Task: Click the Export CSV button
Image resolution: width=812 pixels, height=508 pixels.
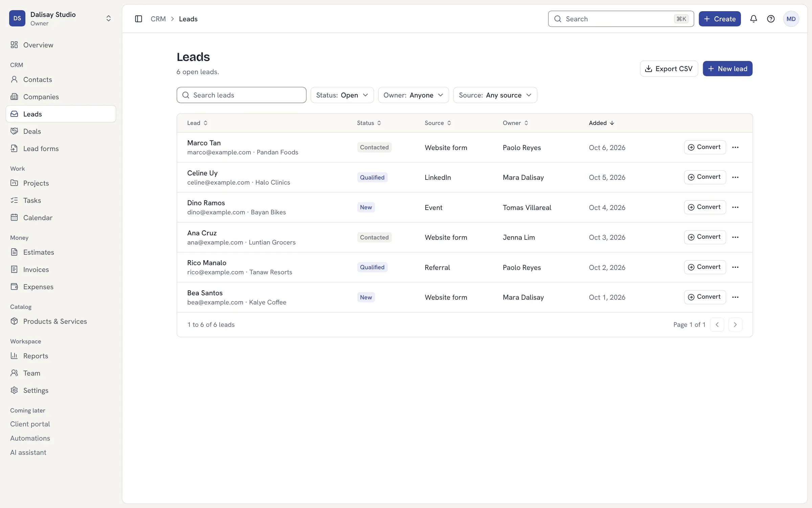Action: 669,69
